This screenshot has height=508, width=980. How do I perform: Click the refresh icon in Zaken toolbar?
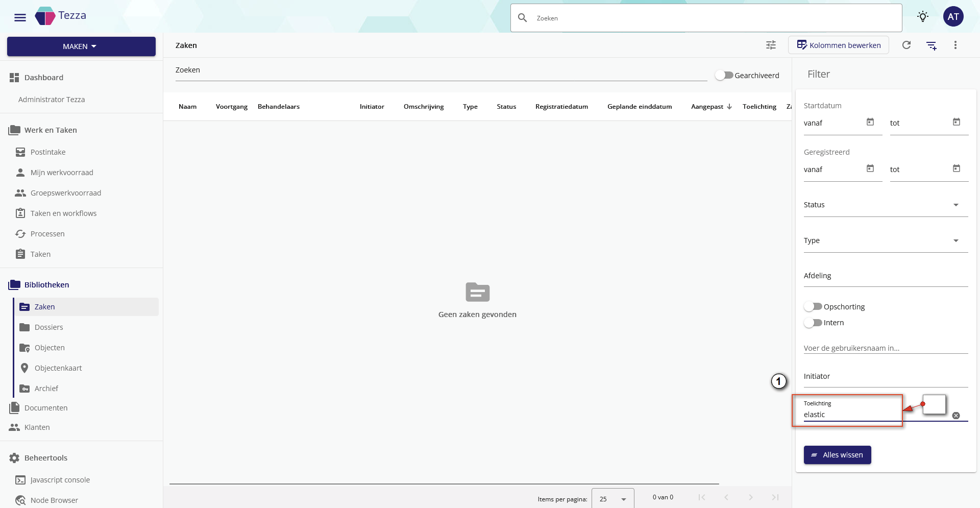[906, 45]
